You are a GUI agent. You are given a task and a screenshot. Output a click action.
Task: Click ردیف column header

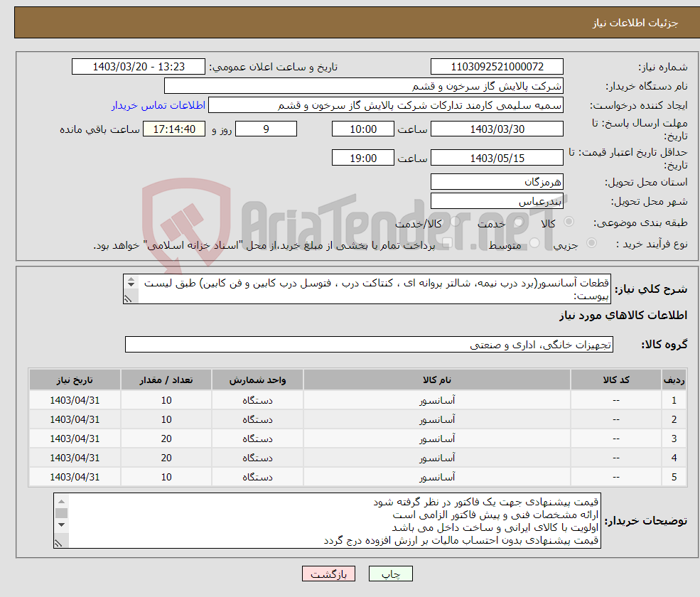tap(674, 380)
